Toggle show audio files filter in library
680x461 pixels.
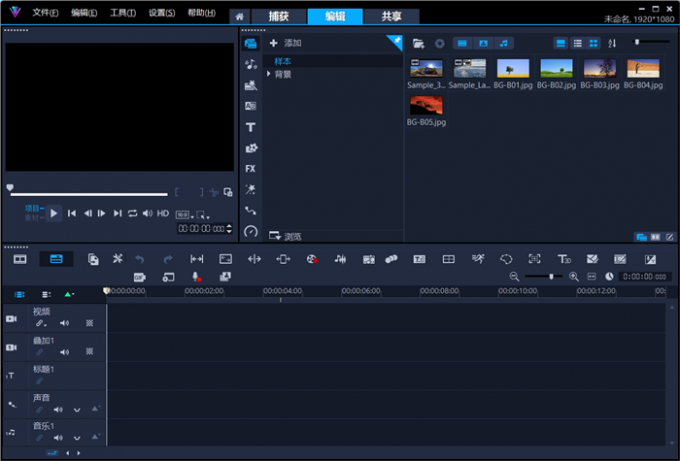click(503, 43)
